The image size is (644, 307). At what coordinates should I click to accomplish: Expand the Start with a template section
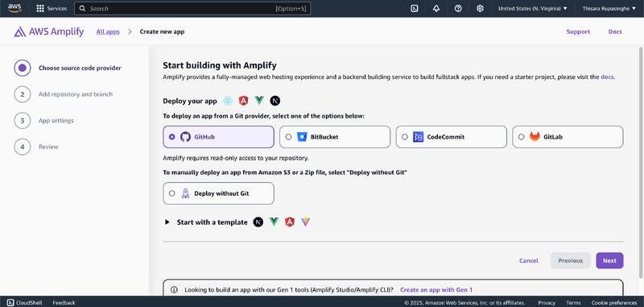(167, 222)
